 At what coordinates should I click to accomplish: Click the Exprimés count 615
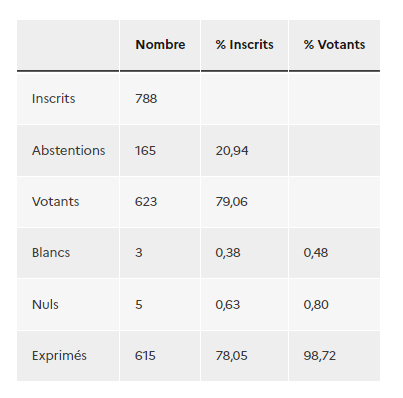145,356
